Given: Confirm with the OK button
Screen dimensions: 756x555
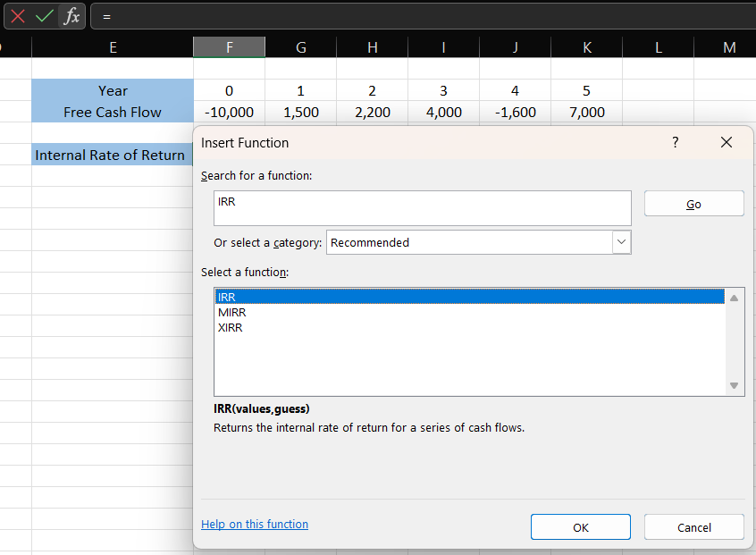Looking at the screenshot, I should point(580,527).
